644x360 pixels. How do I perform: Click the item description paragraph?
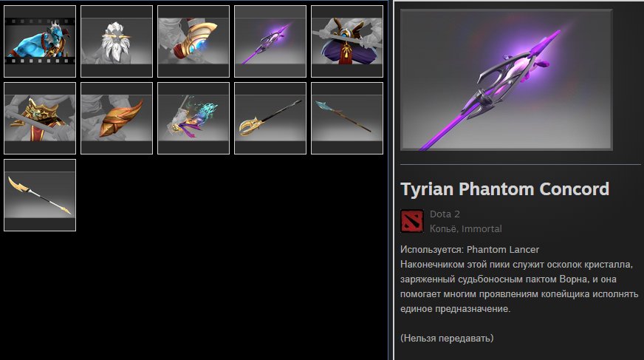tap(519, 286)
